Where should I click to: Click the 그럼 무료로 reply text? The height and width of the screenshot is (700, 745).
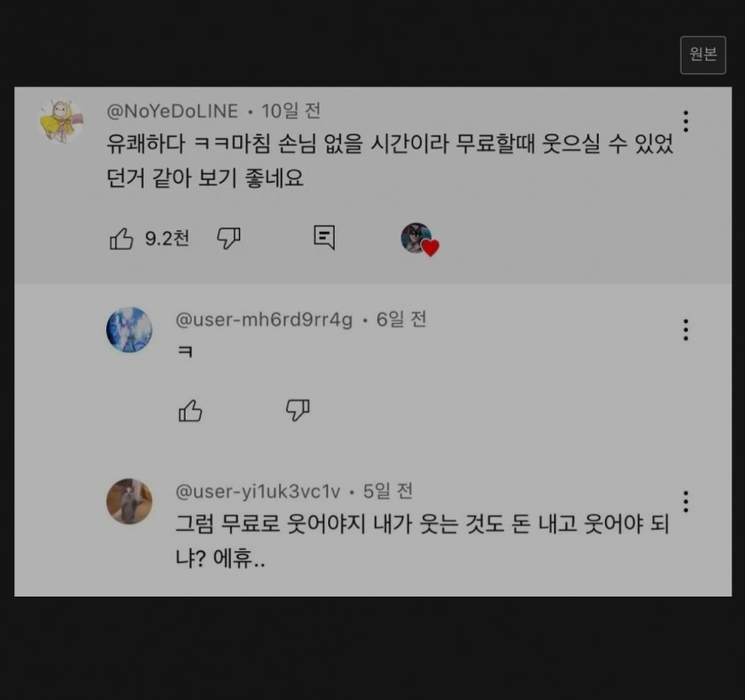pyautogui.click(x=422, y=541)
